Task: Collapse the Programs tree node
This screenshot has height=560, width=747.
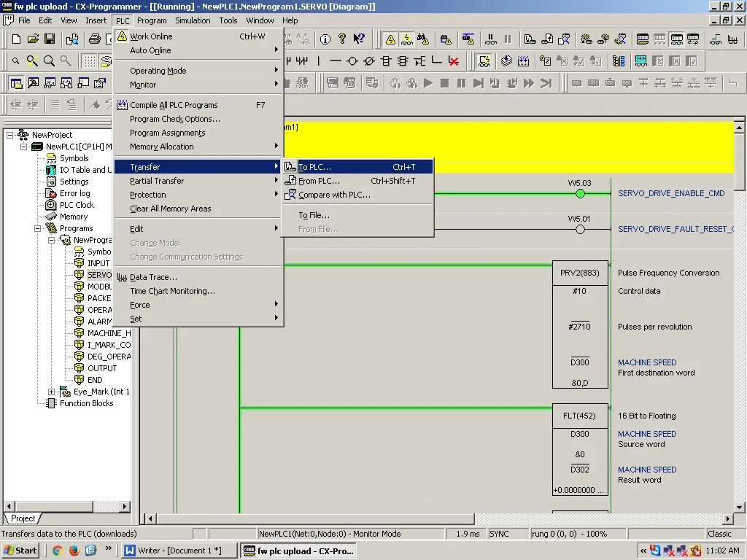Action: click(x=38, y=228)
